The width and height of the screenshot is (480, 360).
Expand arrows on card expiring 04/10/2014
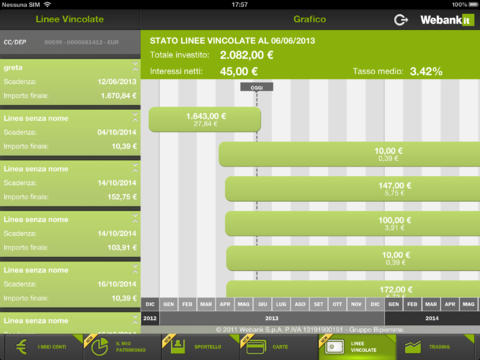pos(135,117)
